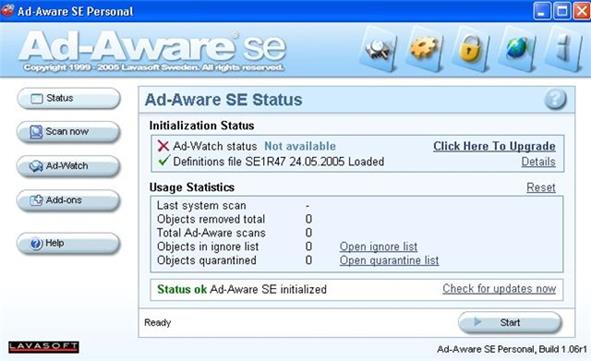Click the round help question mark icon
This screenshot has width=591, height=361.
[555, 99]
